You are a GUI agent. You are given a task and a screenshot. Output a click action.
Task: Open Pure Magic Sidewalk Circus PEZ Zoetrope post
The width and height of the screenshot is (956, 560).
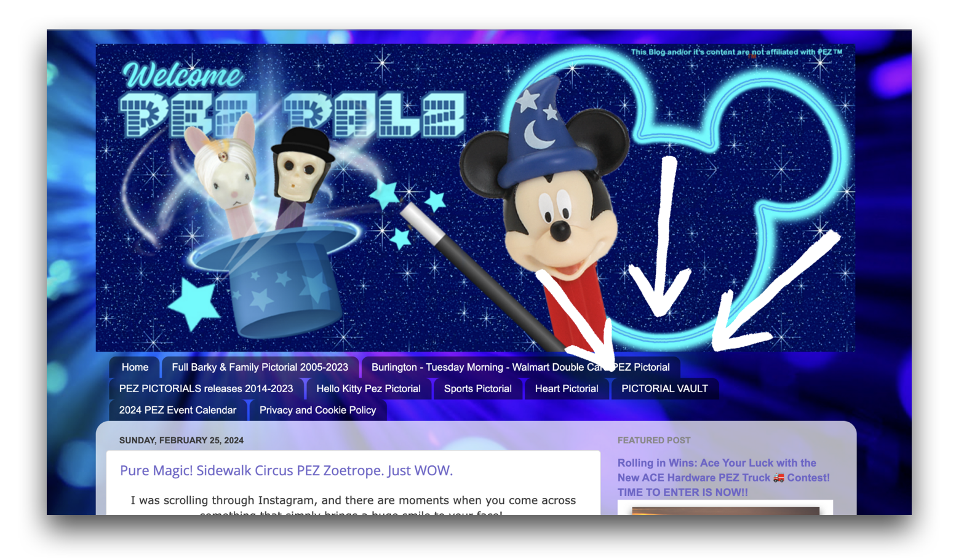286,470
